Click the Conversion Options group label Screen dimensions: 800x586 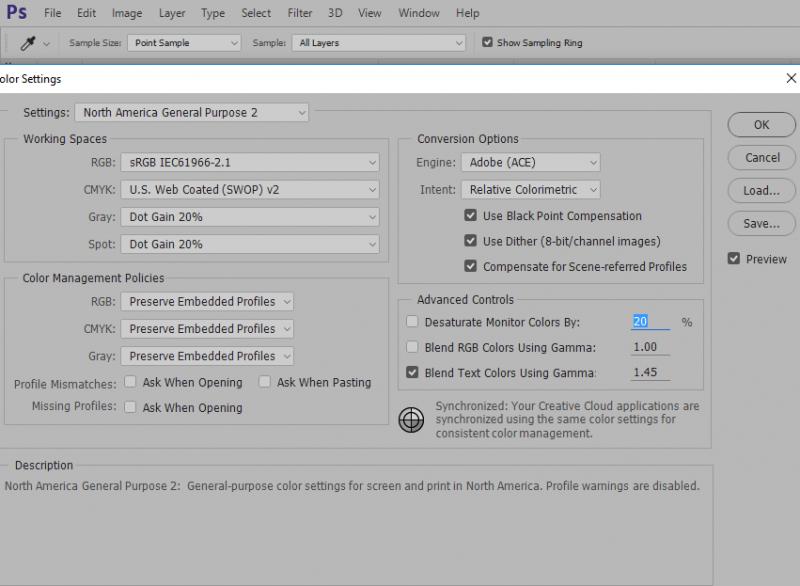coord(467,138)
